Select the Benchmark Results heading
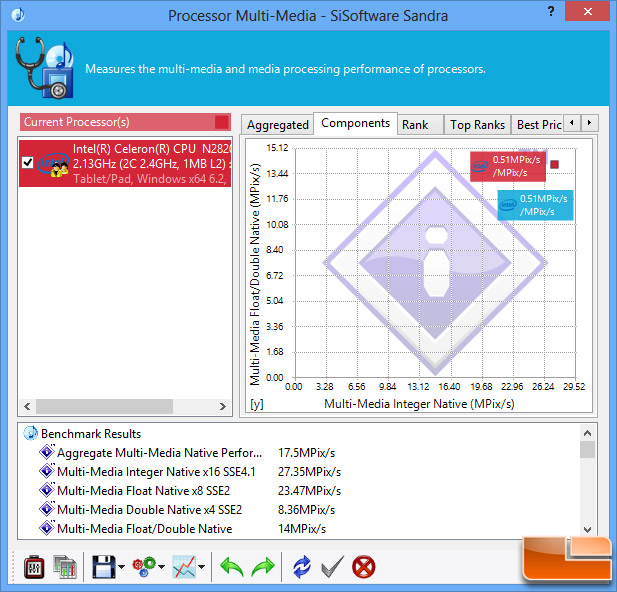The image size is (617, 592). 91,434
